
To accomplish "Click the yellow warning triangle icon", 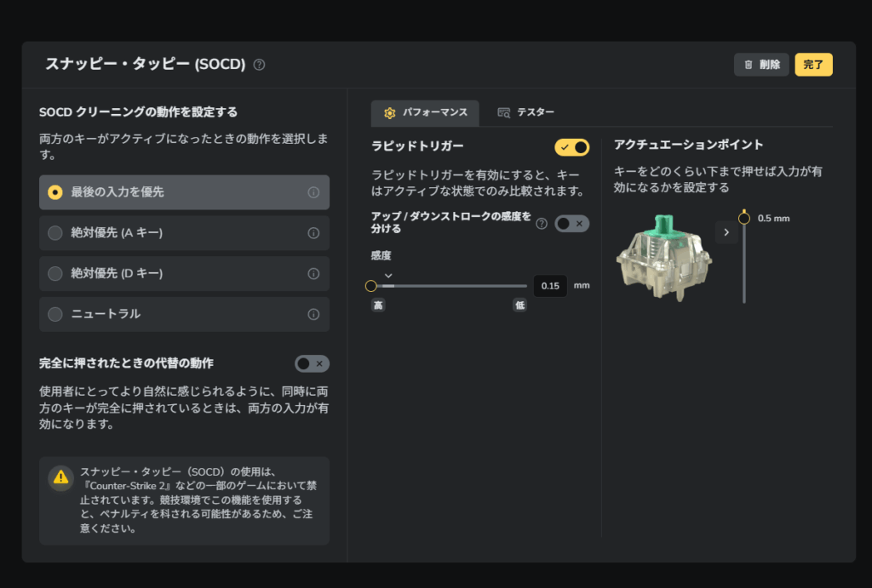I will [60, 477].
